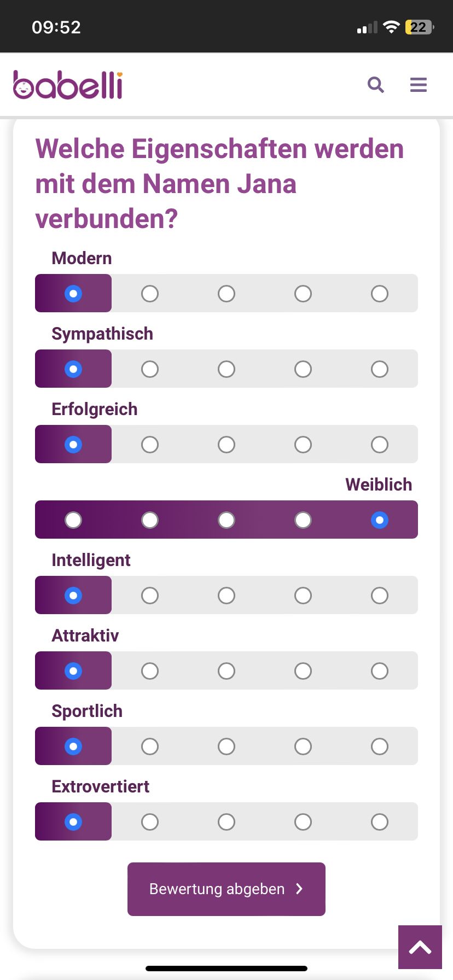Select the second Attraktiv radio option
The width and height of the screenshot is (453, 980).
150,671
